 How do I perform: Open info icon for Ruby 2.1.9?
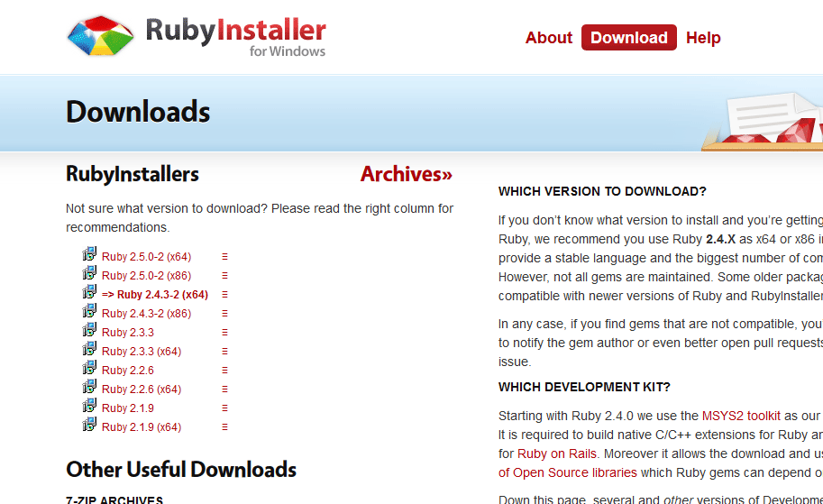(x=224, y=408)
